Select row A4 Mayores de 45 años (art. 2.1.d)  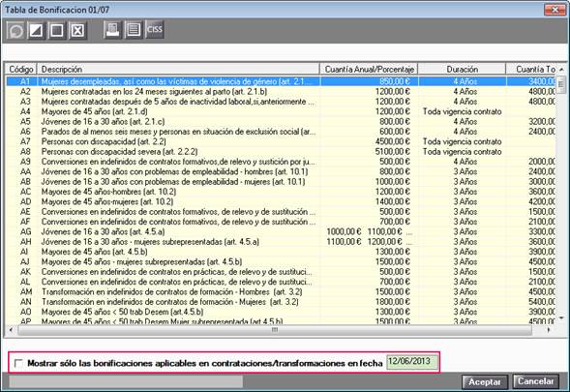point(281,111)
